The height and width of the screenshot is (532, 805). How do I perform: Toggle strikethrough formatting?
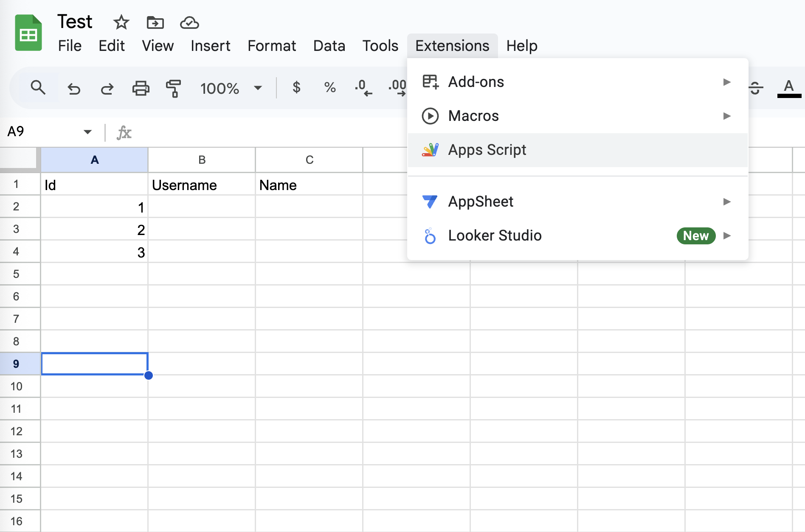pyautogui.click(x=755, y=88)
